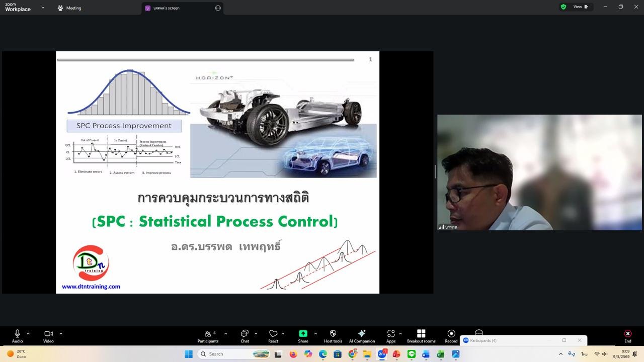Image resolution: width=644 pixels, height=362 pixels.
Task: Start recording with the Record icon
Action: pyautogui.click(x=451, y=334)
